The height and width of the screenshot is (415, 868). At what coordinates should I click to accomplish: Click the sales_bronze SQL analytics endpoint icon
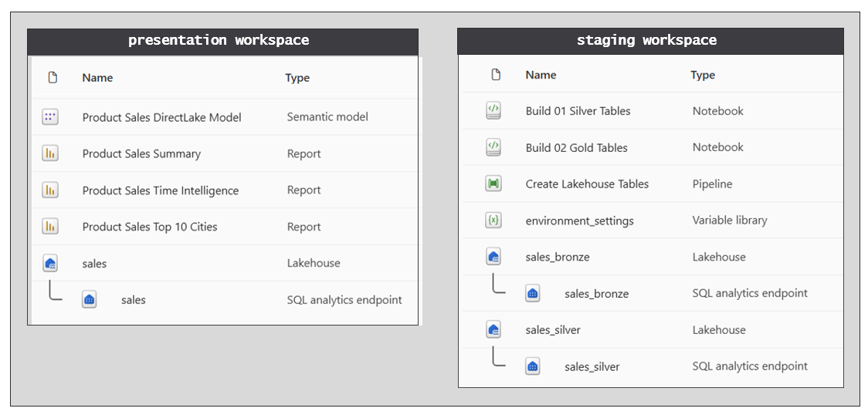coord(533,293)
